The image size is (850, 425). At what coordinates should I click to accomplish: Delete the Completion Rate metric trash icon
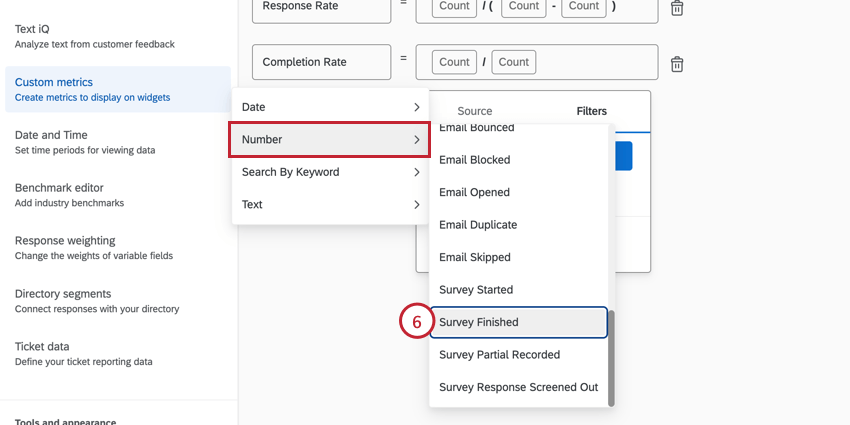[677, 65]
